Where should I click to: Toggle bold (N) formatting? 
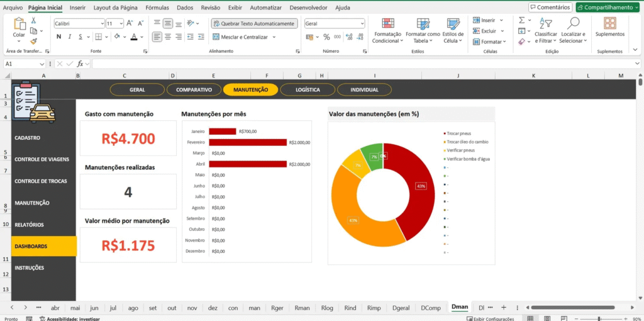pyautogui.click(x=58, y=37)
